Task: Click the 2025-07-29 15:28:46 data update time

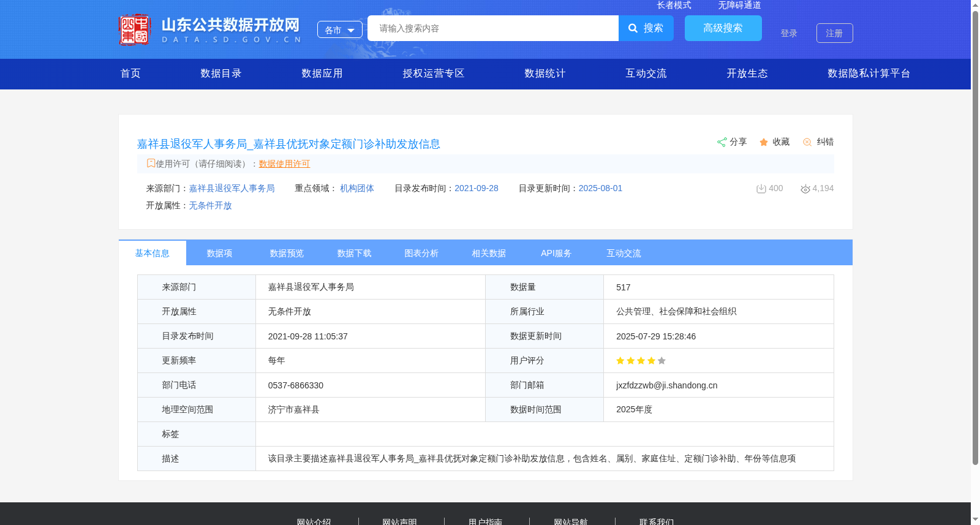Action: point(656,336)
